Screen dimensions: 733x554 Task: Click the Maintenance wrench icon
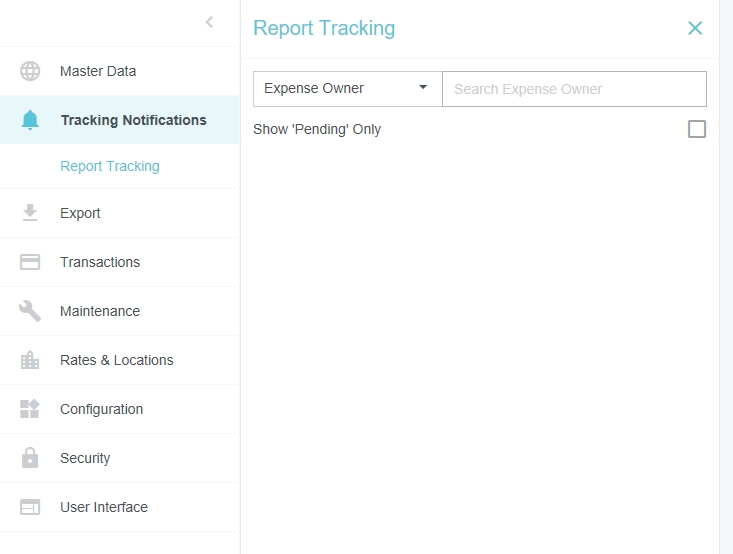coord(30,311)
